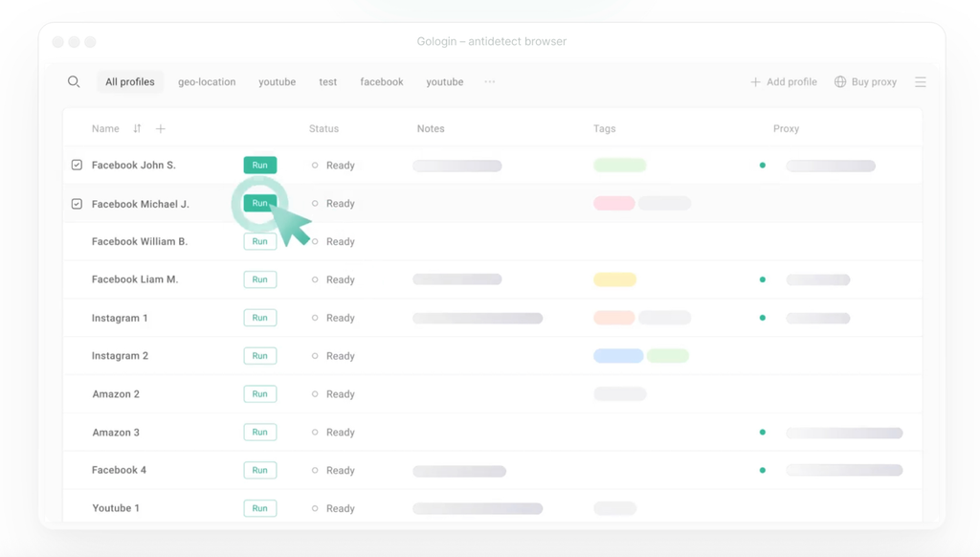The width and height of the screenshot is (980, 557).
Task: Open the proxy entry for Facebook 4
Action: click(x=844, y=470)
